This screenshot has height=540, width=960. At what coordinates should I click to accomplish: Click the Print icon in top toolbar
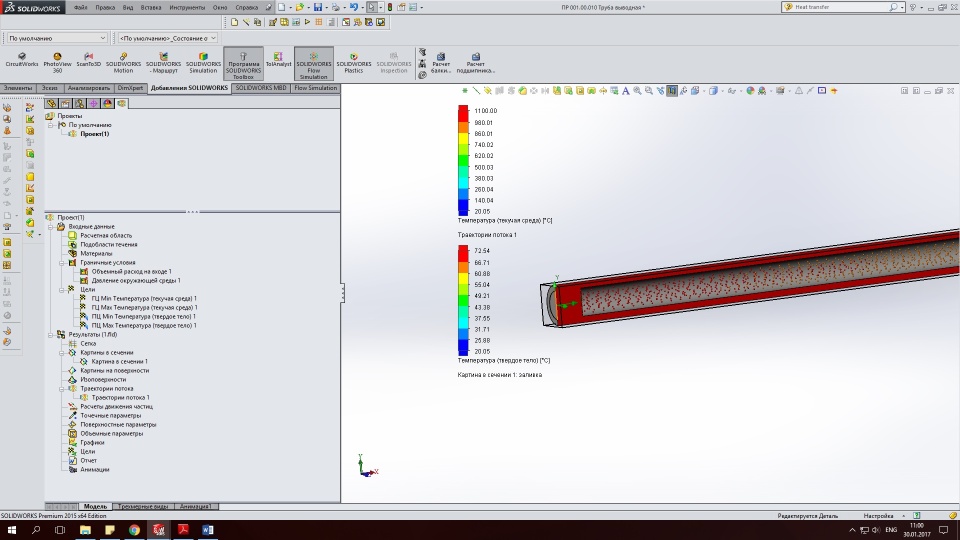[336, 7]
